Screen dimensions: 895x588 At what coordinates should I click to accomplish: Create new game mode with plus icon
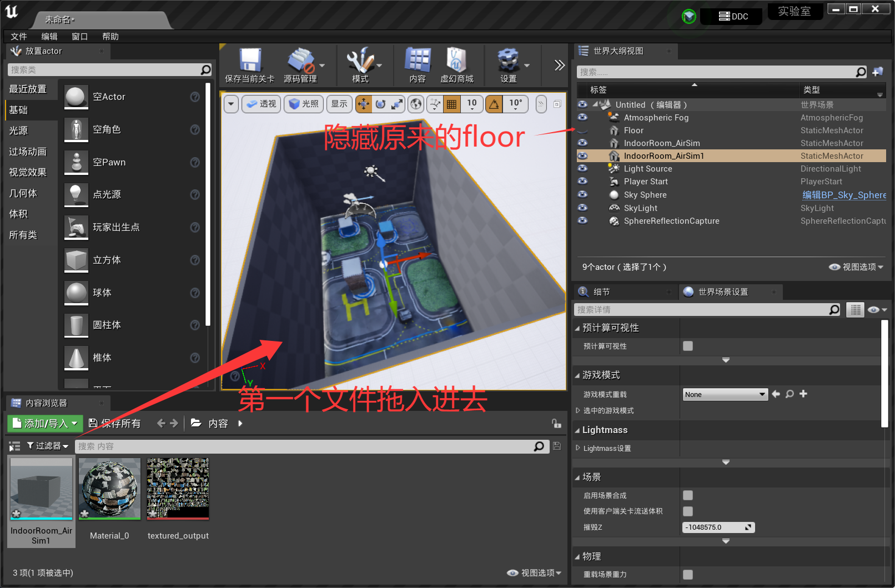tap(803, 394)
